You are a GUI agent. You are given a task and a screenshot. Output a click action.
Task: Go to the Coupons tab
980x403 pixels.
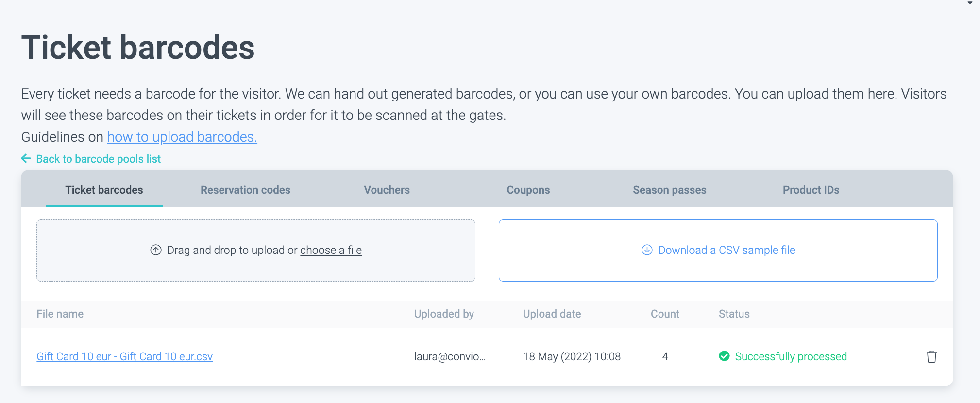[x=528, y=190]
